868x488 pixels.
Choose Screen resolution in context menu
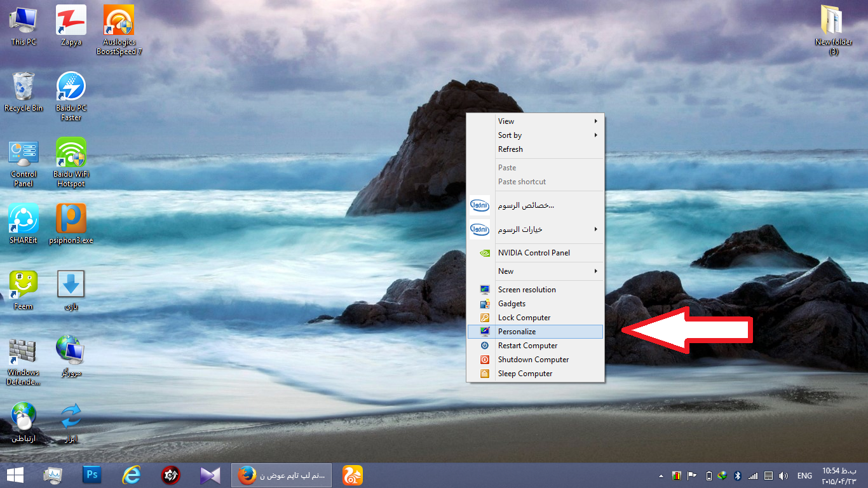tap(535, 290)
